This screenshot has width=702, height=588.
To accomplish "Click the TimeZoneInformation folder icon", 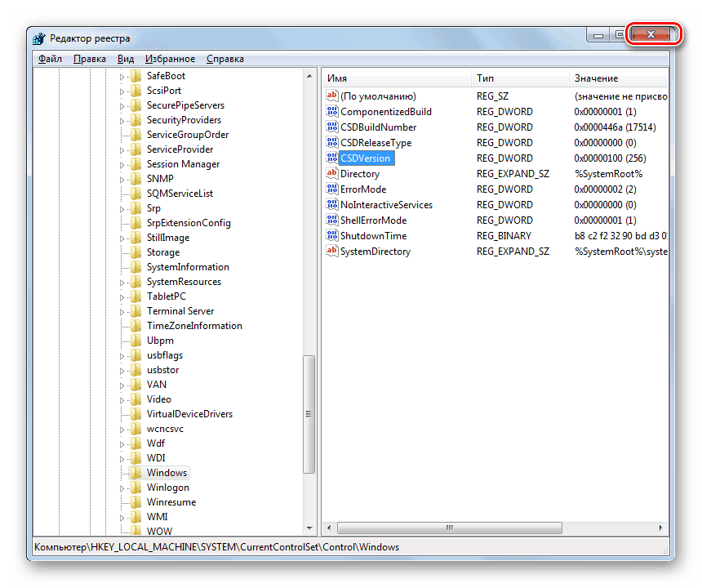I will (136, 326).
